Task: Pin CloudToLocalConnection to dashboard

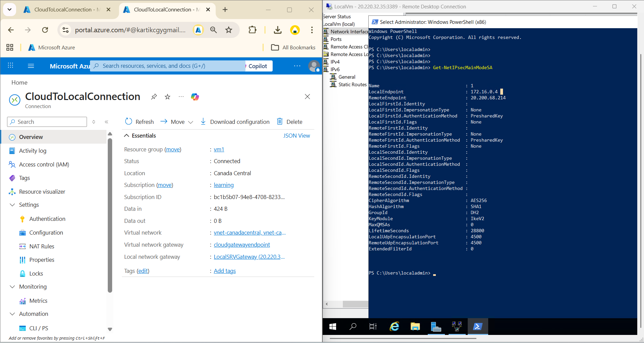Action: click(154, 97)
